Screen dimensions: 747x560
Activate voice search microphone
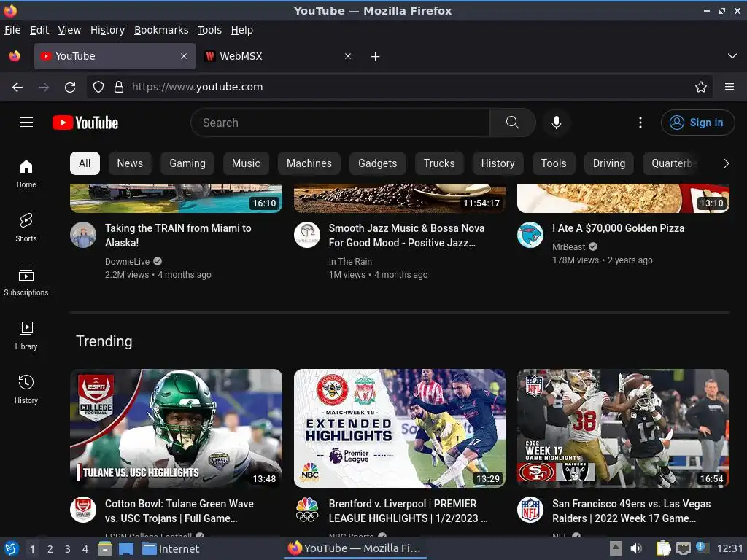[x=556, y=122]
